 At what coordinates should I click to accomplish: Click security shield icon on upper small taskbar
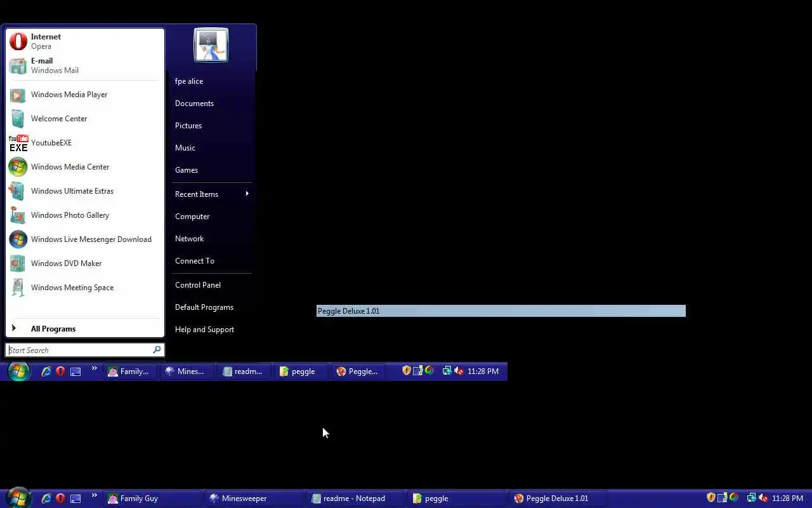[x=407, y=371]
